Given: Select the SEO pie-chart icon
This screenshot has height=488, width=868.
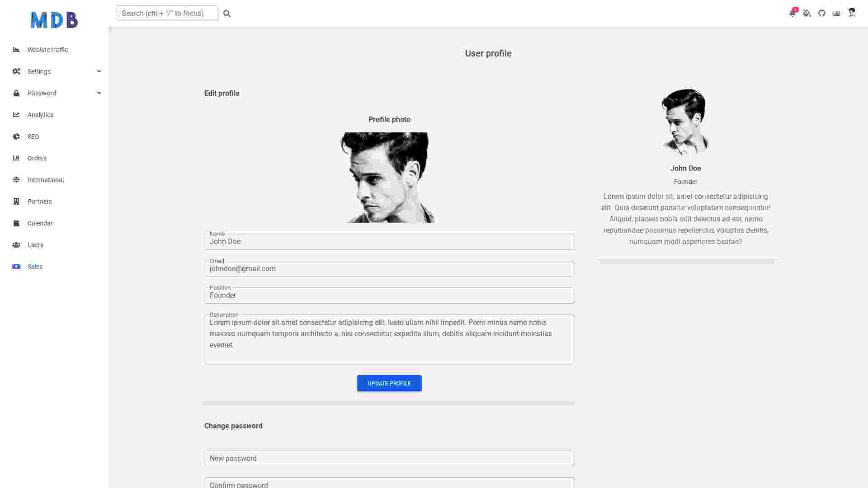Looking at the screenshot, I should pos(16,136).
